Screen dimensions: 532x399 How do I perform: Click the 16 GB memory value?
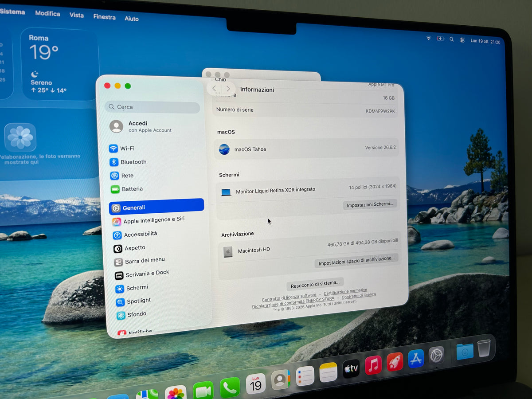(388, 98)
